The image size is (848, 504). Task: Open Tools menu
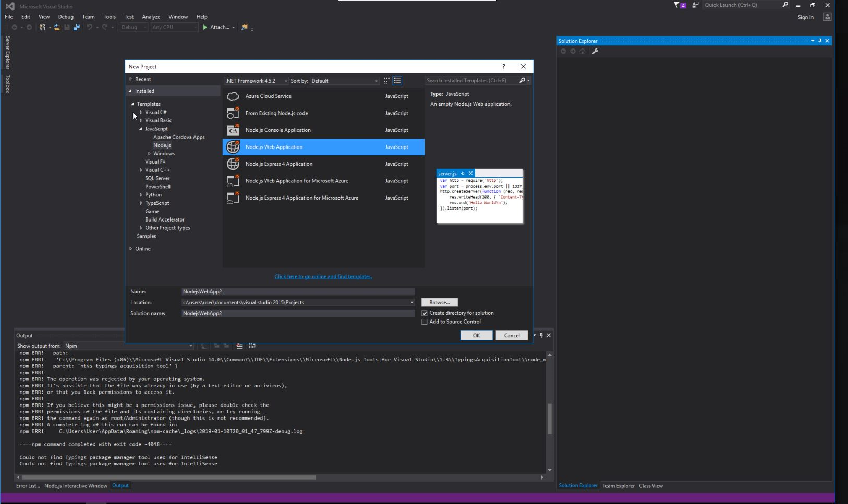[110, 17]
